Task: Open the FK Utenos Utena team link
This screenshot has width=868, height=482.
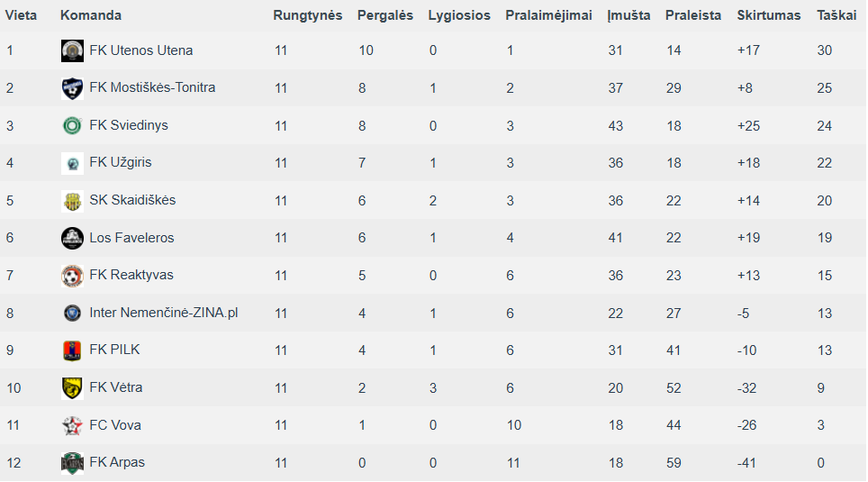Action: pyautogui.click(x=141, y=50)
